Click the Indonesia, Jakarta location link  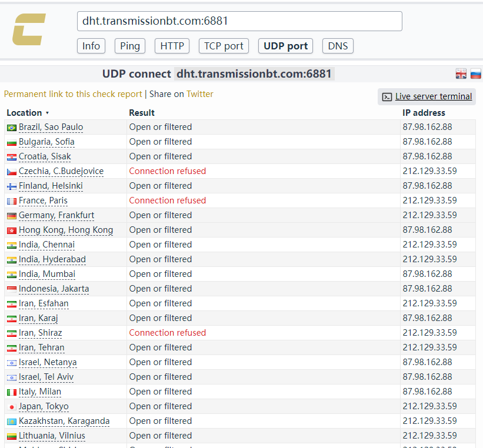tap(54, 289)
